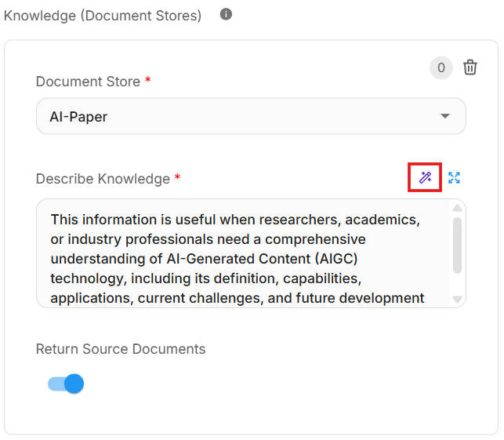Image resolution: width=504 pixels, height=440 pixels.
Task: Select the AI-Paper combo box value
Action: pos(235,116)
